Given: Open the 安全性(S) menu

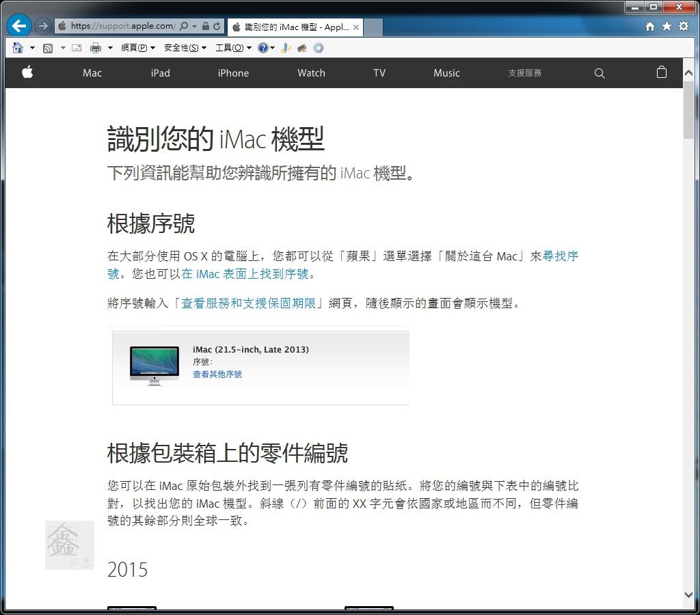Looking at the screenshot, I should (185, 48).
